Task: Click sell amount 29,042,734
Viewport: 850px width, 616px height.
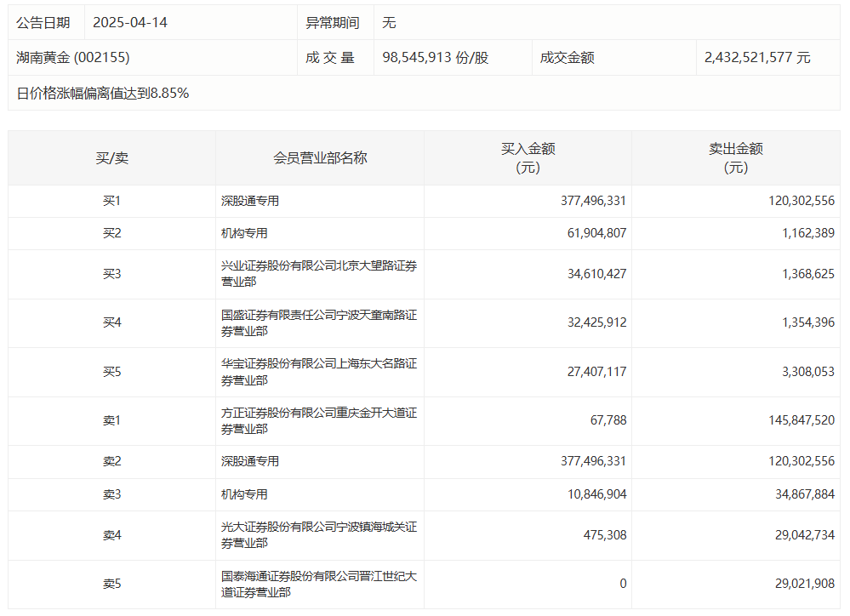Action: coord(805,536)
